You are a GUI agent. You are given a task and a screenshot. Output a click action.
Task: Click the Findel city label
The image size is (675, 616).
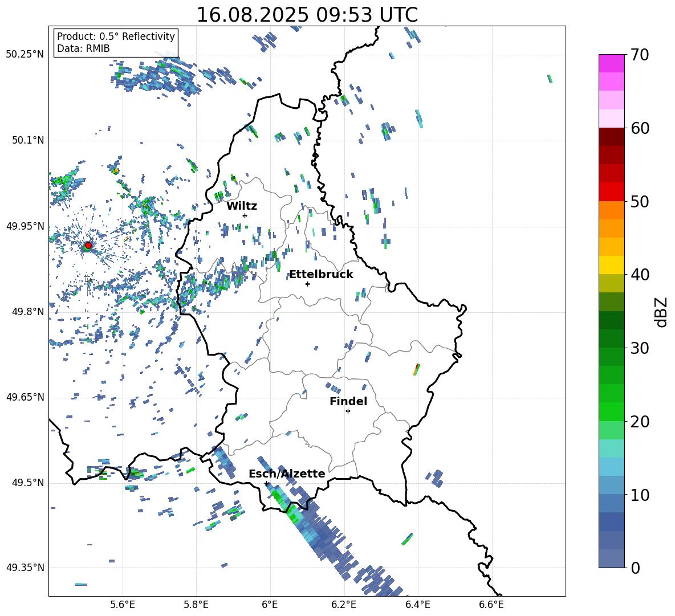click(348, 401)
